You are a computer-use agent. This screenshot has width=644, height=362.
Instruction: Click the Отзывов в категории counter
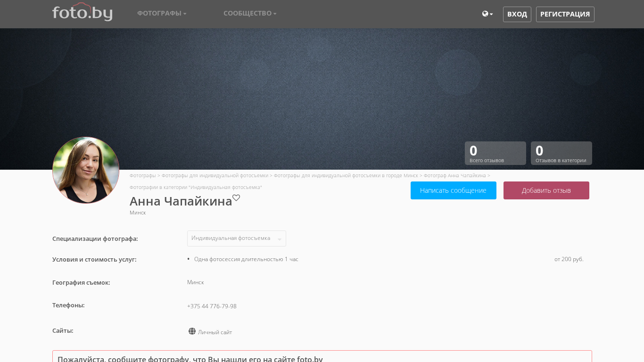click(x=561, y=153)
